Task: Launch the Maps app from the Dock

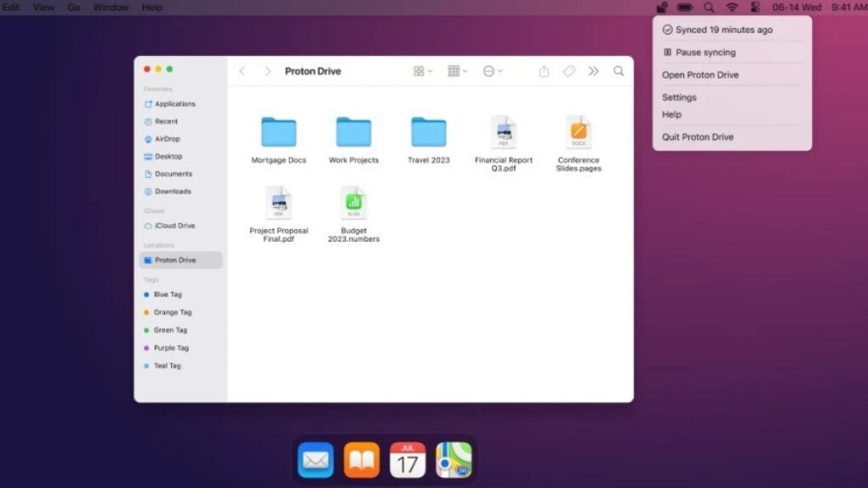Action: (454, 460)
